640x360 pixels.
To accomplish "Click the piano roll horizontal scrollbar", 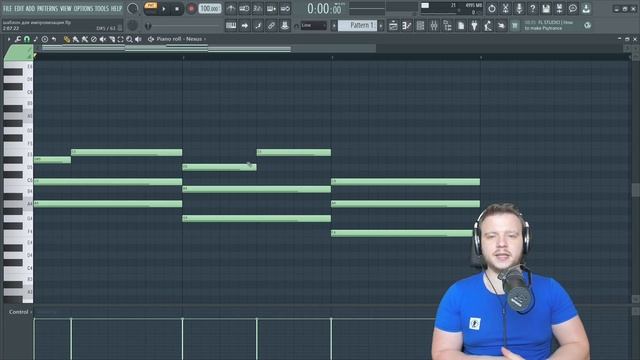I will coord(208,49).
